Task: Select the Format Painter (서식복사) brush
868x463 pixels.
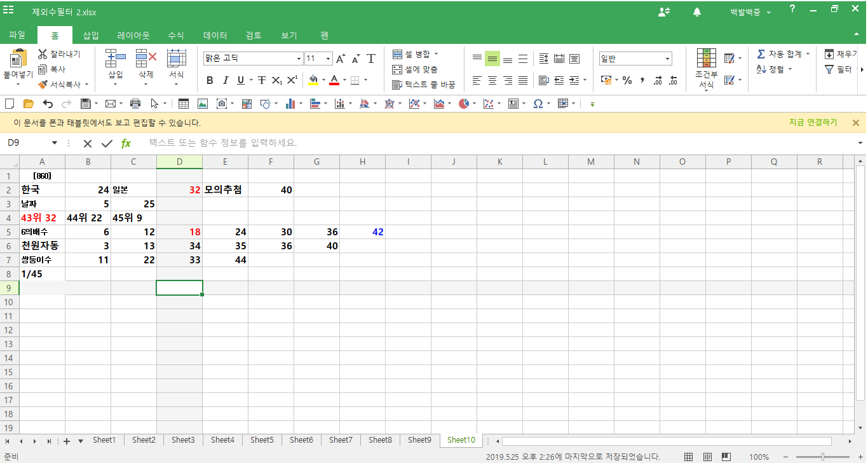Action: coord(43,84)
